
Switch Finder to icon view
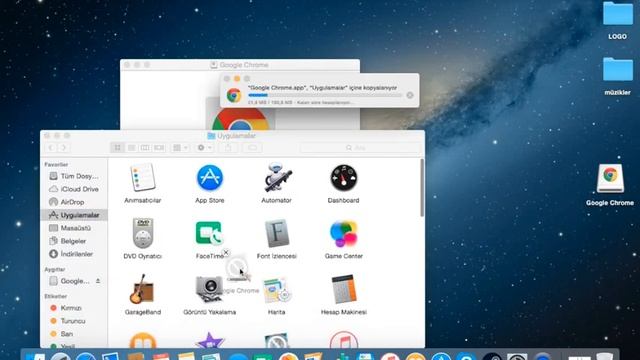coord(118,148)
